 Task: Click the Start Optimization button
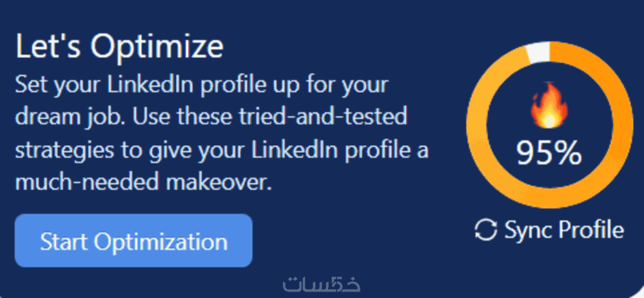pyautogui.click(x=133, y=241)
